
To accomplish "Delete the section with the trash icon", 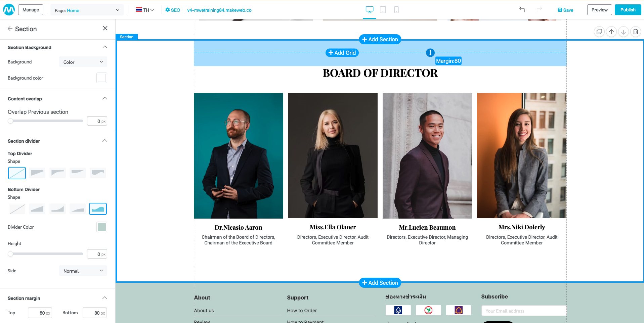I will (635, 31).
